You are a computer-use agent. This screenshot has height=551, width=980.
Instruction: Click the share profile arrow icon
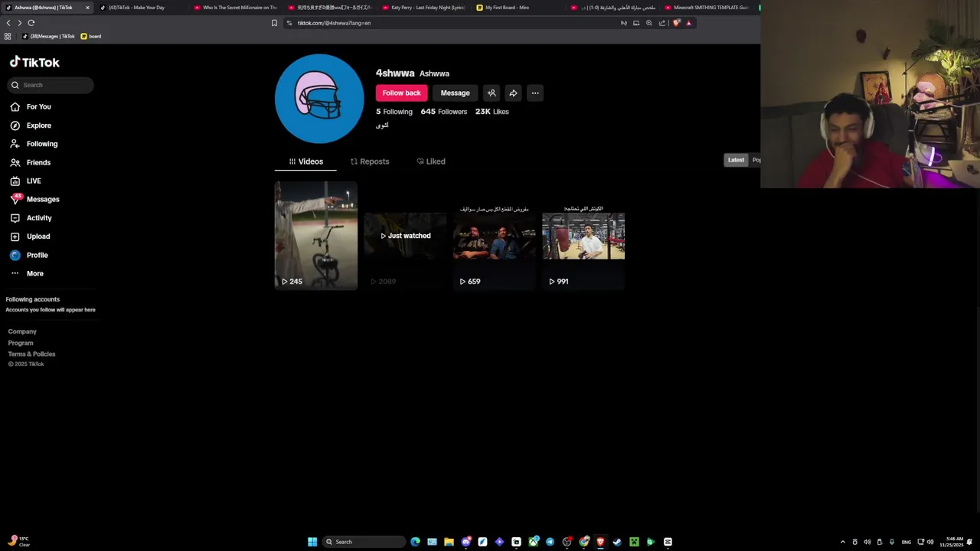[x=513, y=93]
